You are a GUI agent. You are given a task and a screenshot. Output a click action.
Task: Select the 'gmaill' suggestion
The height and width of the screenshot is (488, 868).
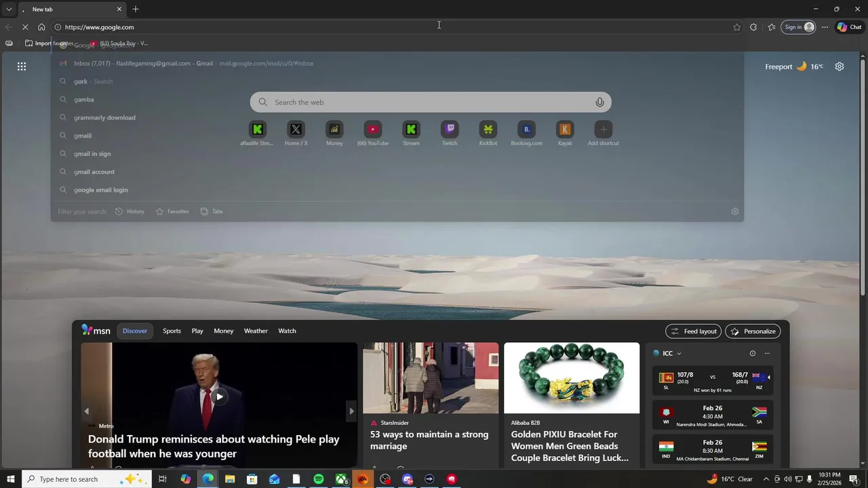coord(397,136)
